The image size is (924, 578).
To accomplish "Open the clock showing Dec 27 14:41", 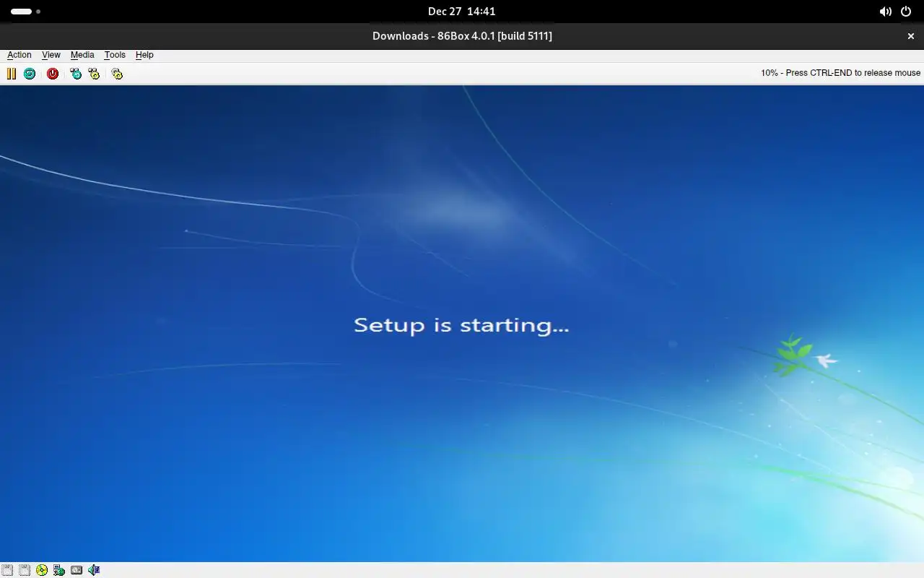I will coord(461,12).
